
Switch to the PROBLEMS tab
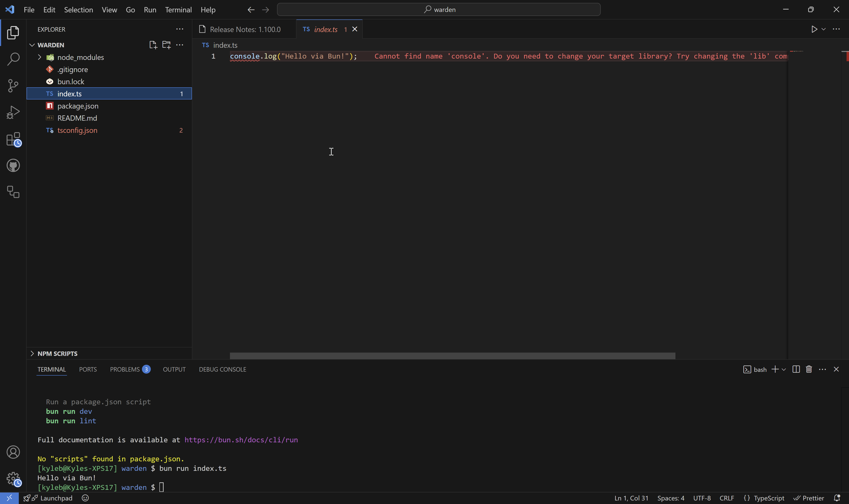click(125, 369)
